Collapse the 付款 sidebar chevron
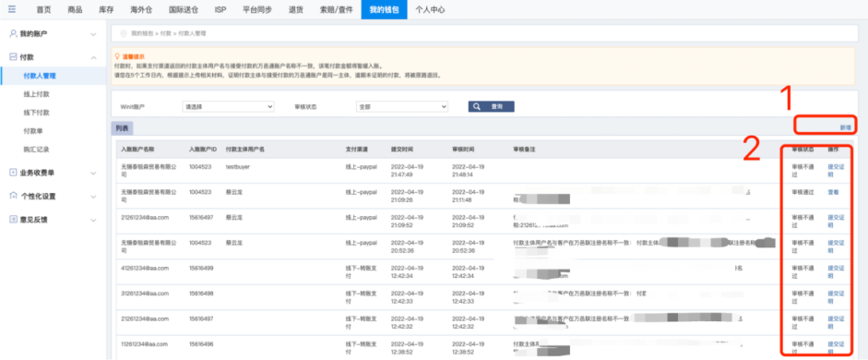 click(x=93, y=57)
